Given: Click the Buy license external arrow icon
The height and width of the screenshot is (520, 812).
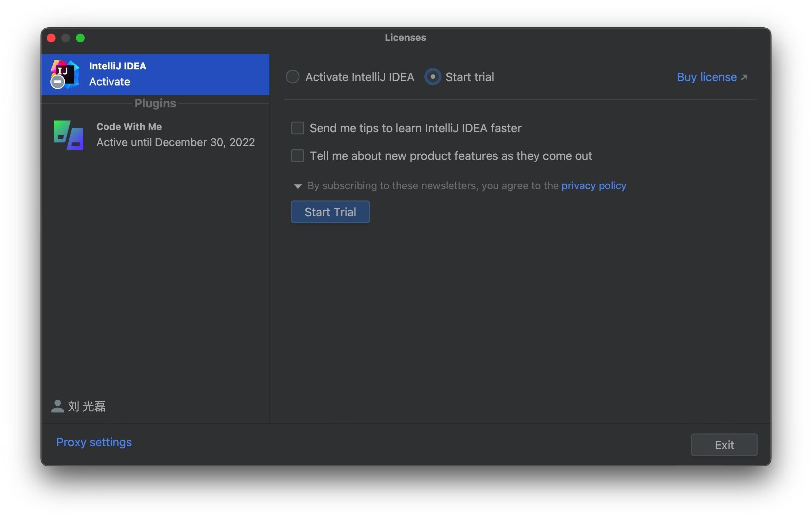Looking at the screenshot, I should pyautogui.click(x=744, y=77).
